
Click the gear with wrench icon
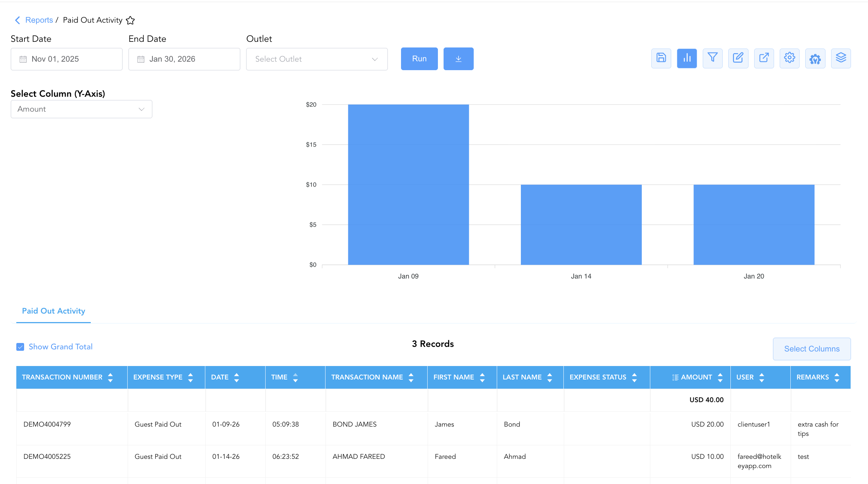[x=815, y=58]
